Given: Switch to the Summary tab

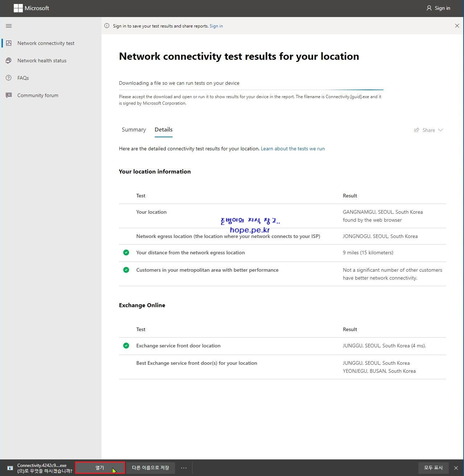Looking at the screenshot, I should [134, 130].
